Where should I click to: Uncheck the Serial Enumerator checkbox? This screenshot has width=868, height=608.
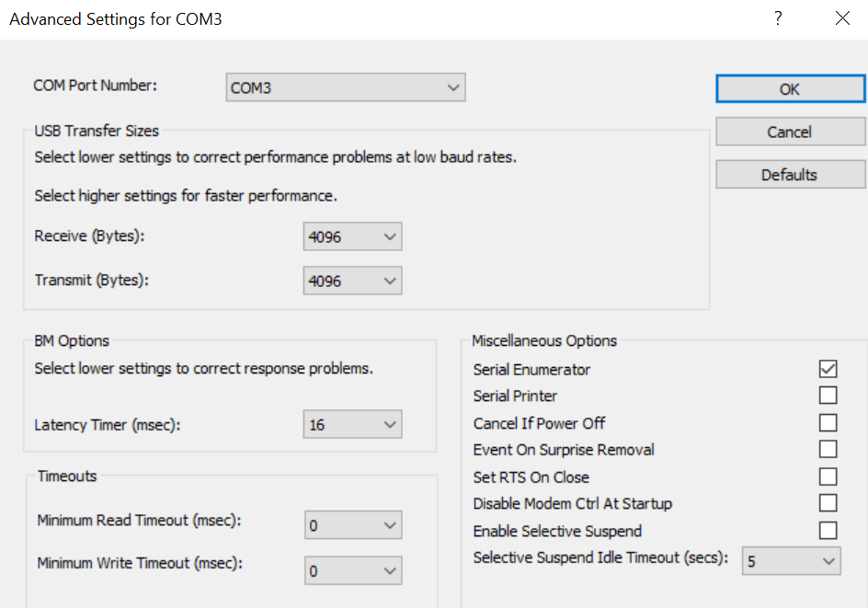828,369
